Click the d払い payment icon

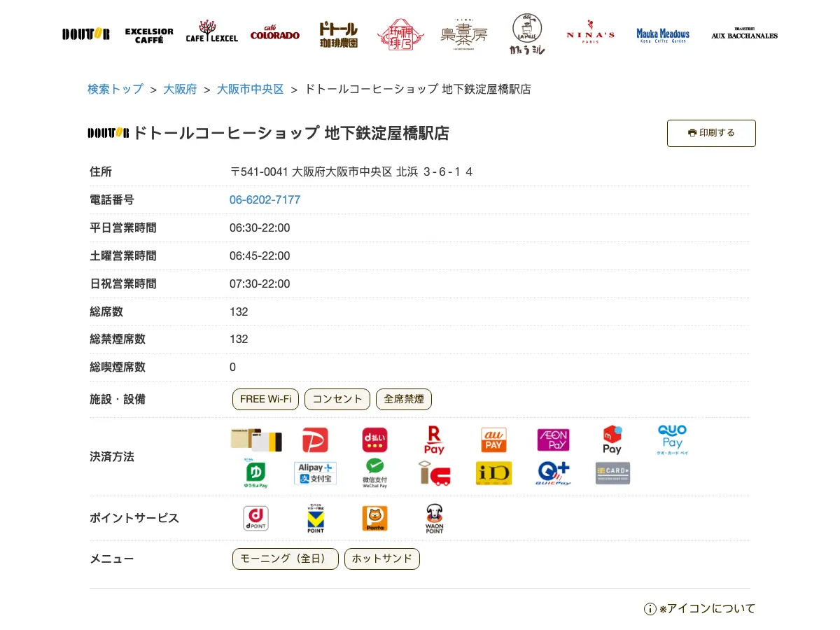(374, 440)
